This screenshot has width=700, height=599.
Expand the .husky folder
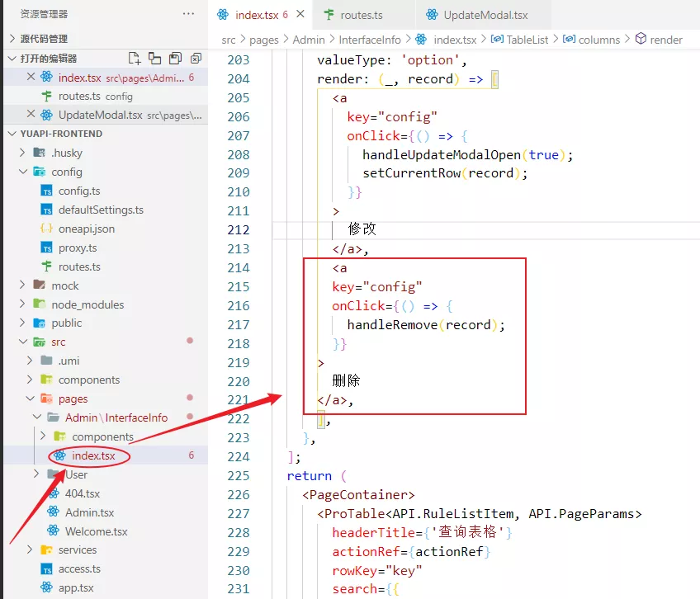click(22, 153)
